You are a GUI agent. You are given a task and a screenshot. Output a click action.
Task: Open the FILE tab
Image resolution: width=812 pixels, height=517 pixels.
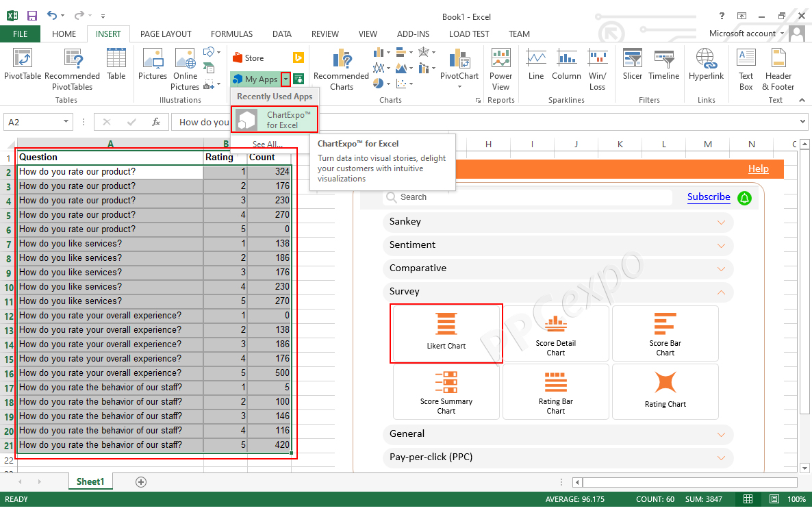click(20, 34)
